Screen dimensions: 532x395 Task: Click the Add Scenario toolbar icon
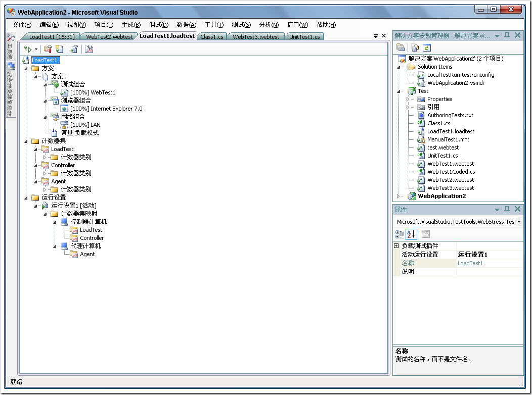59,50
